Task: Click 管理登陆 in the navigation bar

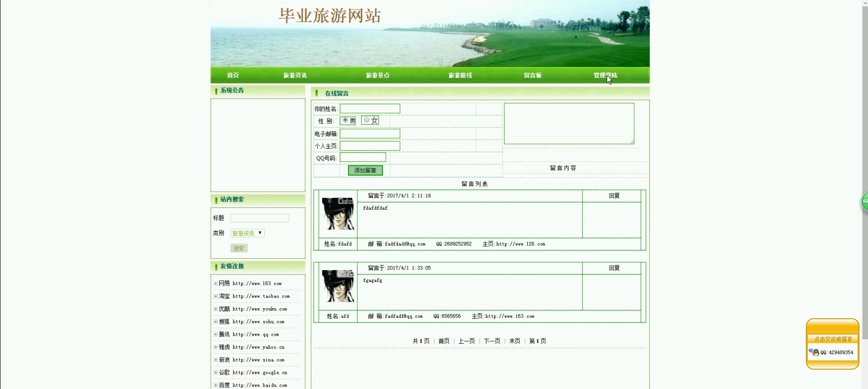Action: (605, 76)
